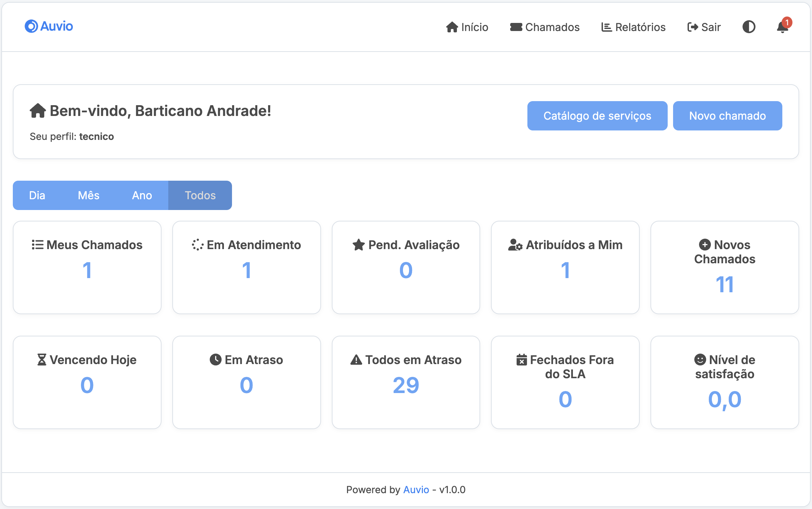The height and width of the screenshot is (509, 812).
Task: Open the Em Atendimento card label
Action: point(254,245)
